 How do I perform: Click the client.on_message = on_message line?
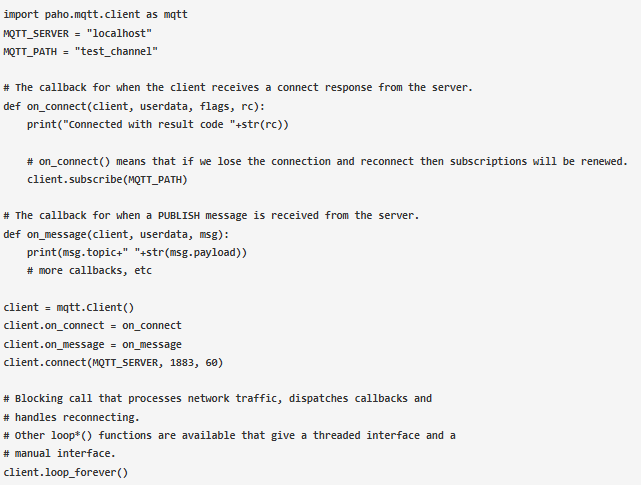(92, 343)
